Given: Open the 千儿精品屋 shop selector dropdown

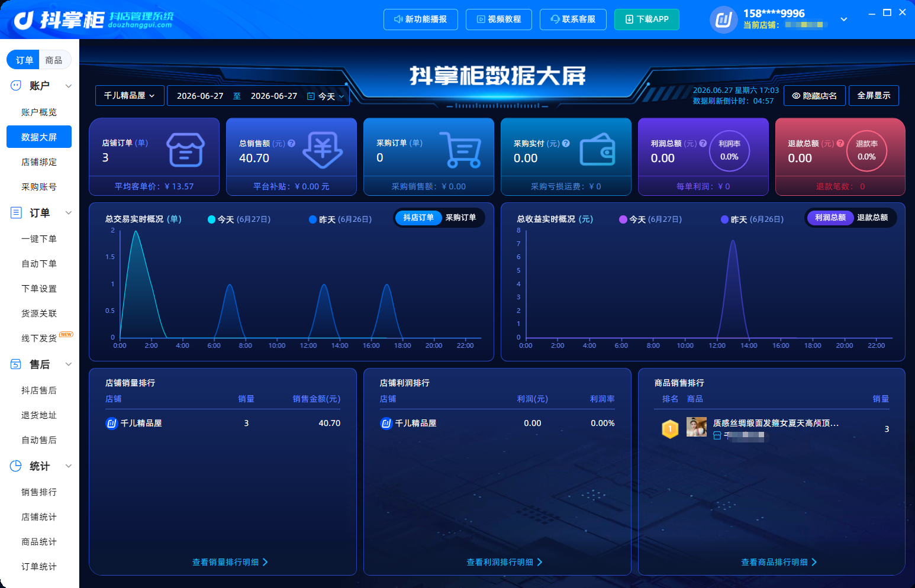Looking at the screenshot, I should (130, 96).
